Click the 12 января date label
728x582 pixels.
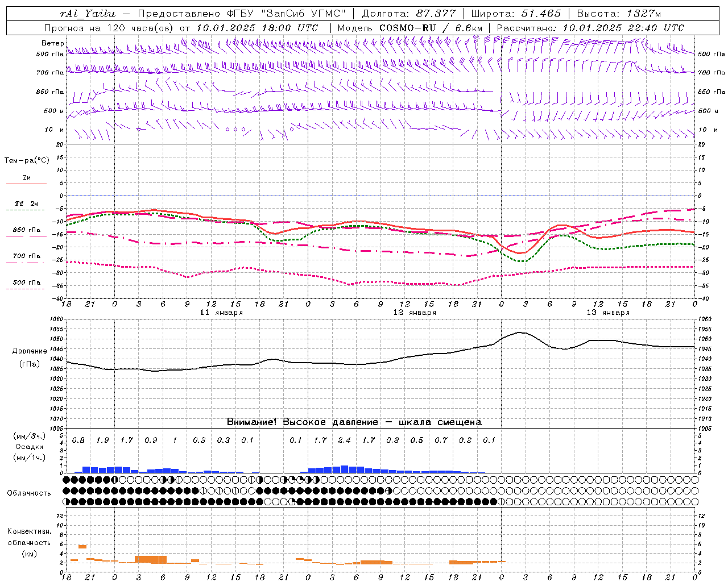415,313
